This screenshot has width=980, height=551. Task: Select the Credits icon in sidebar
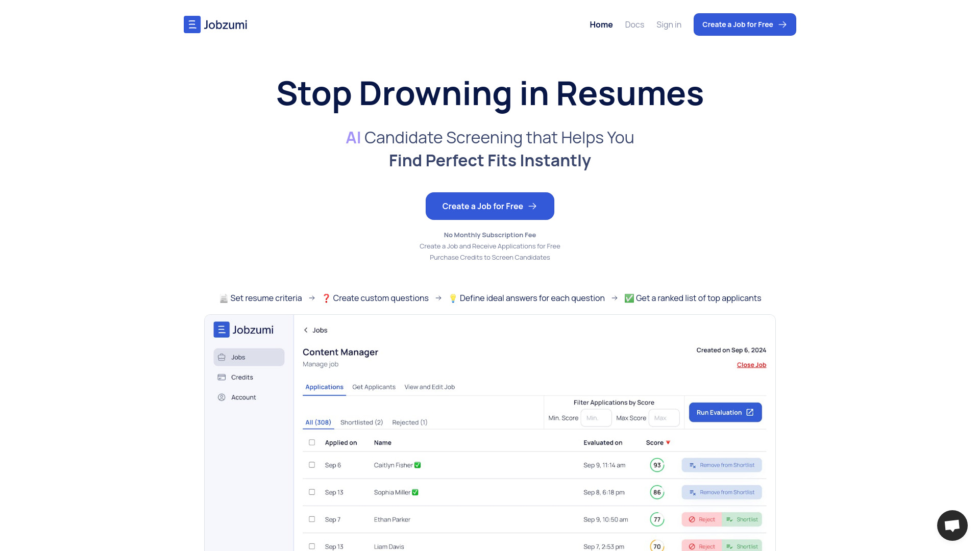tap(222, 377)
